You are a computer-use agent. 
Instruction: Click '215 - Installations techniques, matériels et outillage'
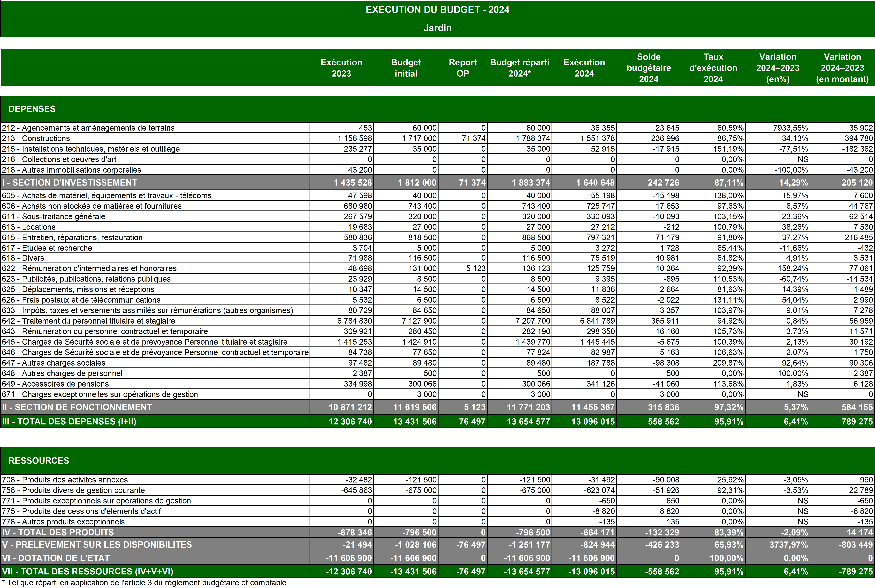pyautogui.click(x=91, y=149)
